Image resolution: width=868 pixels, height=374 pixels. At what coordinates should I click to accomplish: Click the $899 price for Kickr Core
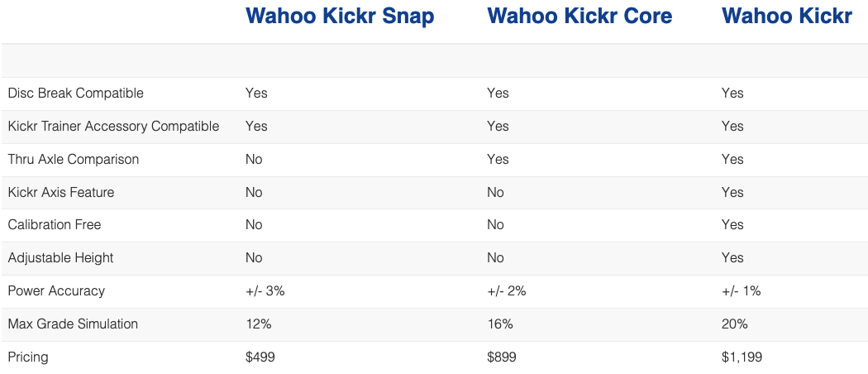point(501,357)
